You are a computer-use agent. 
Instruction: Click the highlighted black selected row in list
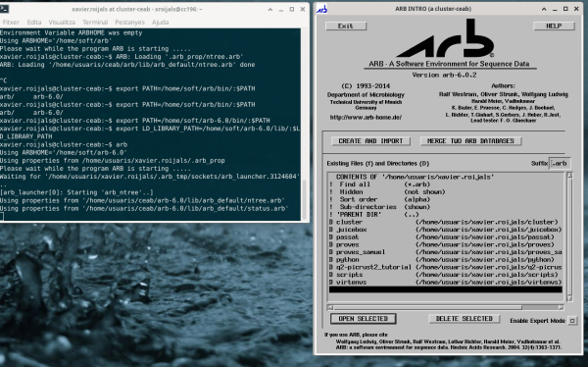[x=446, y=289]
